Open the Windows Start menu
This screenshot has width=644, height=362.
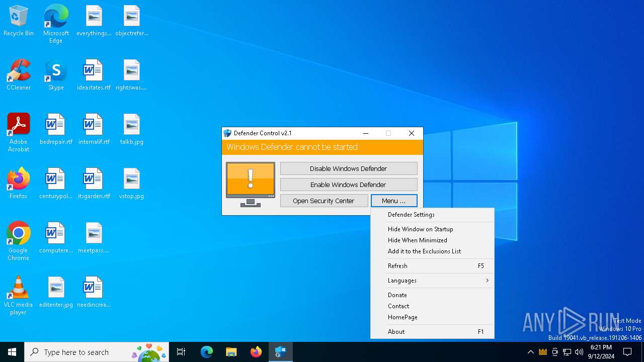[12, 352]
